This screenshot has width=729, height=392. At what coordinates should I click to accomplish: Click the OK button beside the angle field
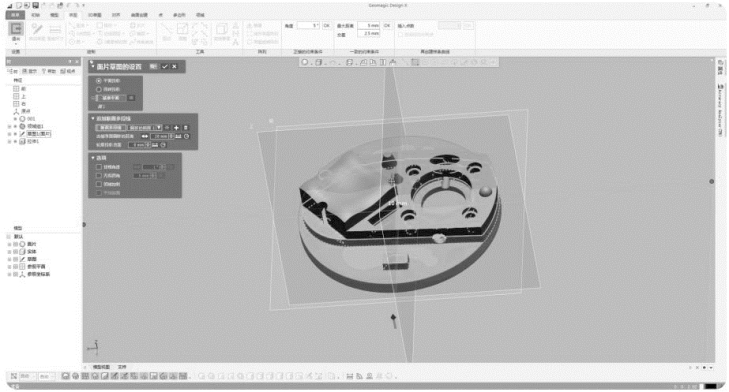click(x=326, y=26)
